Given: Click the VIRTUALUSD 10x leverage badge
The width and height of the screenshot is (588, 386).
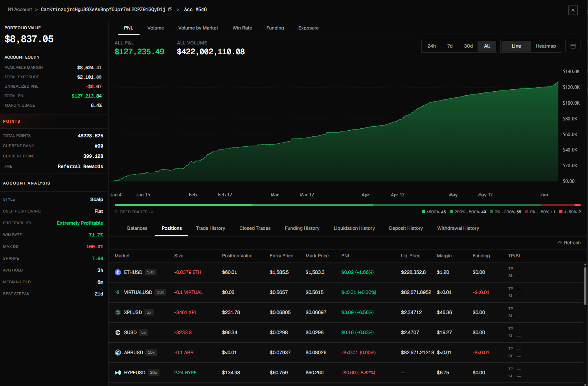Looking at the screenshot, I should 160,292.
